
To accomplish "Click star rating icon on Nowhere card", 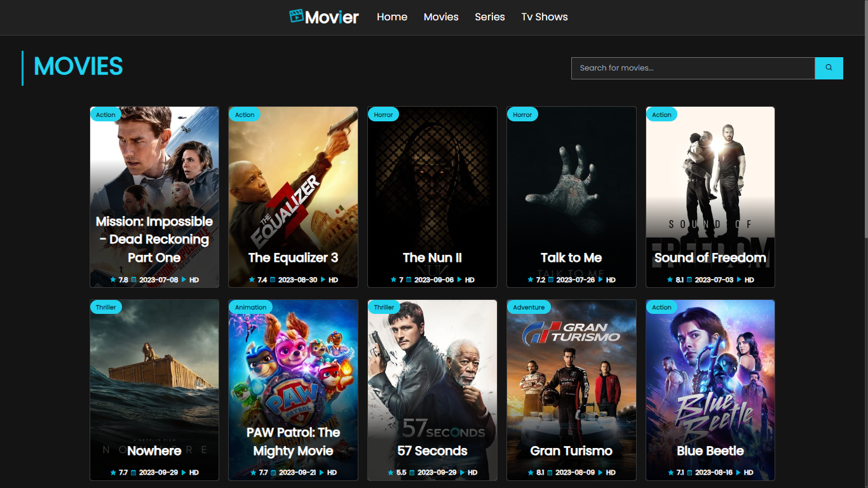I will coord(113,473).
